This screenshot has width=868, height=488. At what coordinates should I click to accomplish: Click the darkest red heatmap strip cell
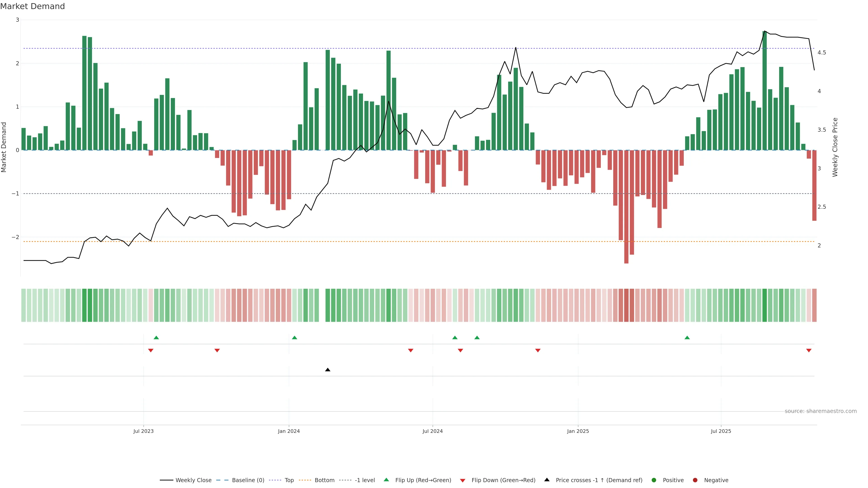(626, 305)
